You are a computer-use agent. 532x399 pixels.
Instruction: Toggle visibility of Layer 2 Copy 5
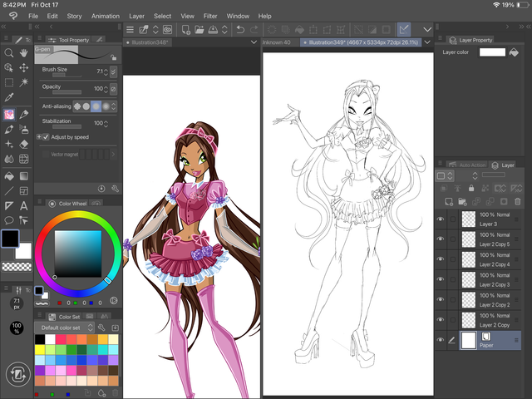(441, 239)
